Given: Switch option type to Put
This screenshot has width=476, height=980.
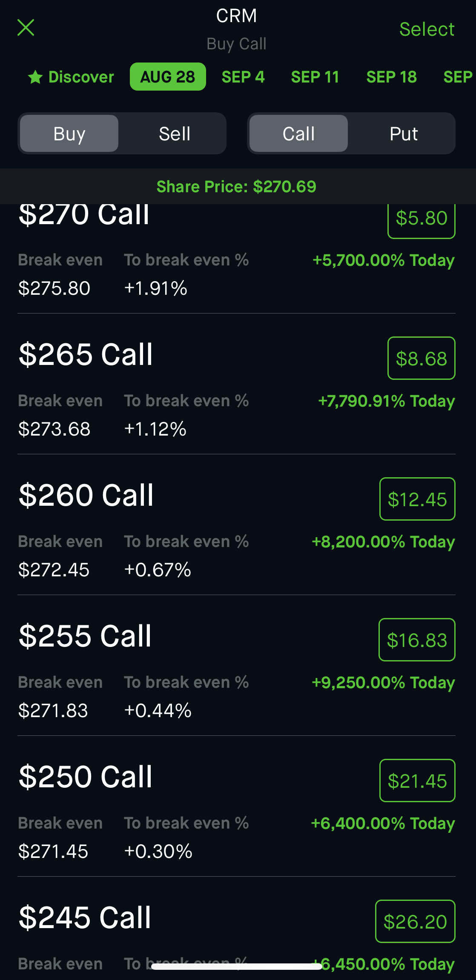Looking at the screenshot, I should coord(403,134).
